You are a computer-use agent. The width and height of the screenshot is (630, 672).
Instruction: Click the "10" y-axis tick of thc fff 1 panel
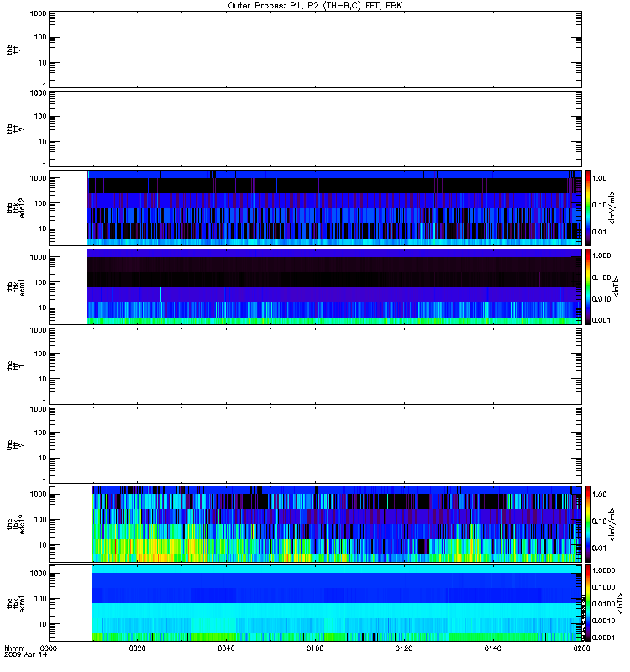point(43,379)
